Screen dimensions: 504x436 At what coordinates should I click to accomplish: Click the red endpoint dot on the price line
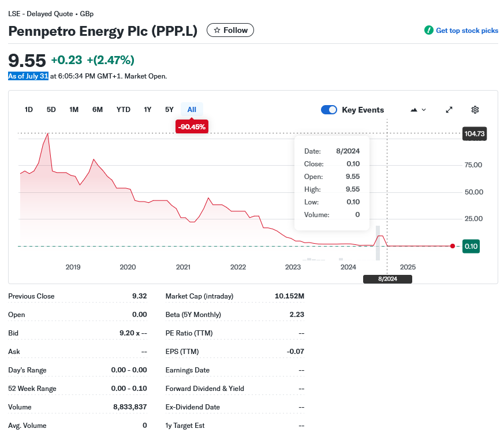click(452, 246)
